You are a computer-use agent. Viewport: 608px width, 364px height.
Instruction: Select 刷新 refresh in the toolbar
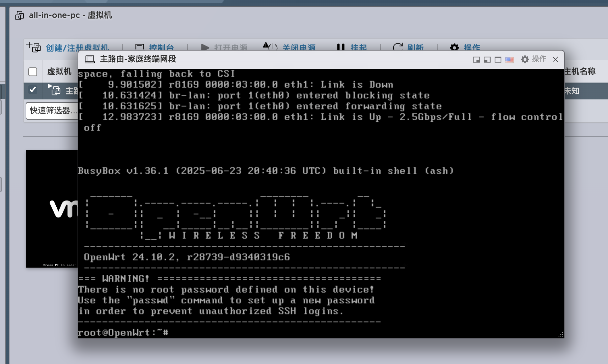(415, 47)
